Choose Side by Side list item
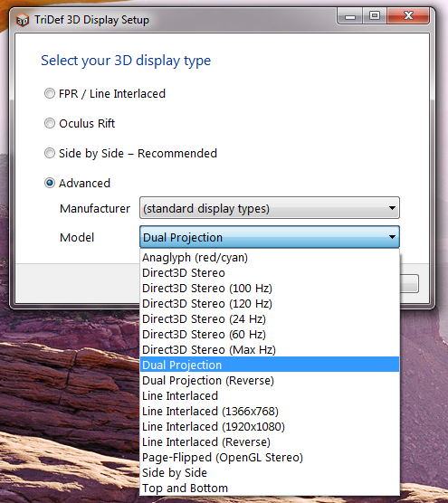 (x=270, y=473)
